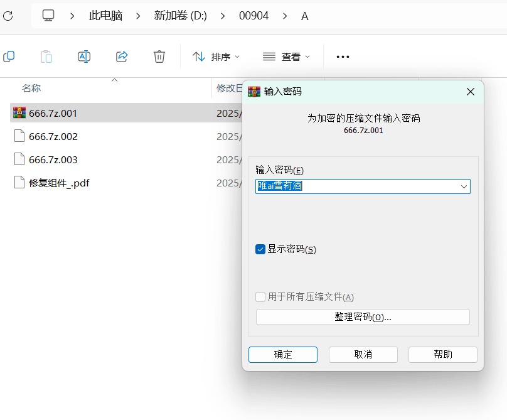Image resolution: width=507 pixels, height=420 pixels.
Task: Open 整理密码 organize passwords button
Action: (x=363, y=317)
